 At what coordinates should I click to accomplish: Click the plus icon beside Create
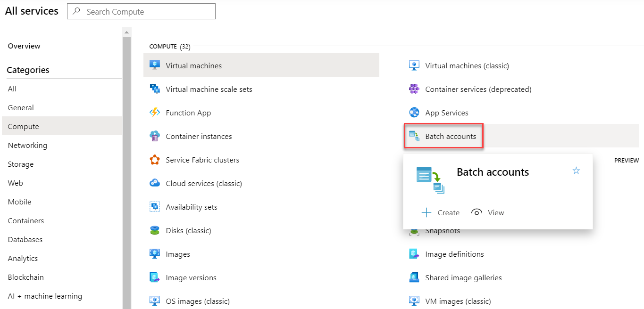pos(427,212)
